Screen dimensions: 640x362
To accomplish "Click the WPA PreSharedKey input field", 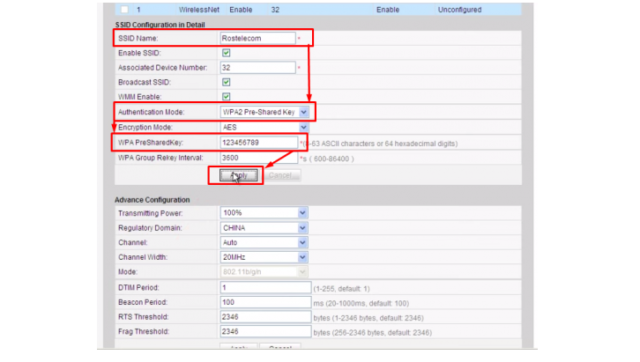I will pos(259,142).
